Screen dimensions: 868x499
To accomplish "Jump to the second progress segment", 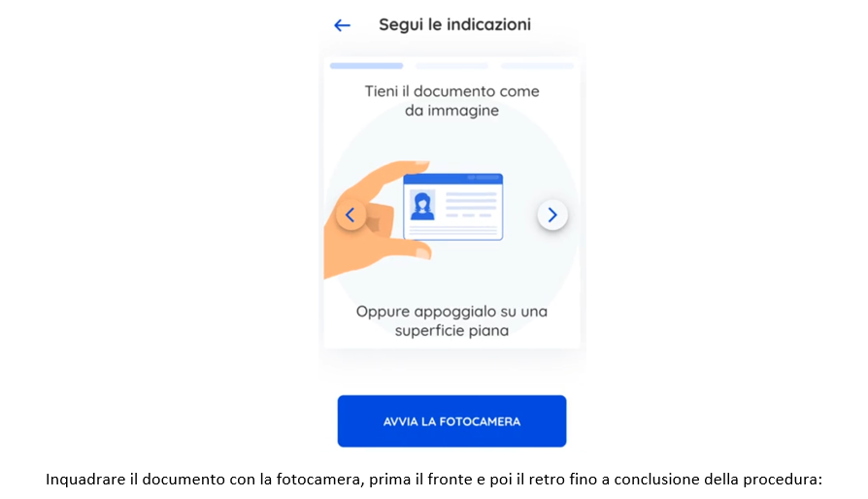I will click(451, 66).
